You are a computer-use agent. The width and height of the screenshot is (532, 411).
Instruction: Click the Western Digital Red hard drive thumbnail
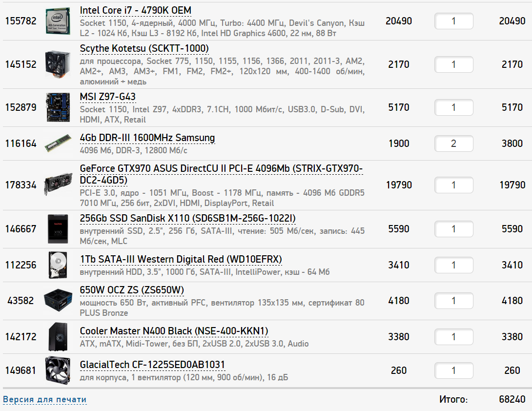pos(58,265)
